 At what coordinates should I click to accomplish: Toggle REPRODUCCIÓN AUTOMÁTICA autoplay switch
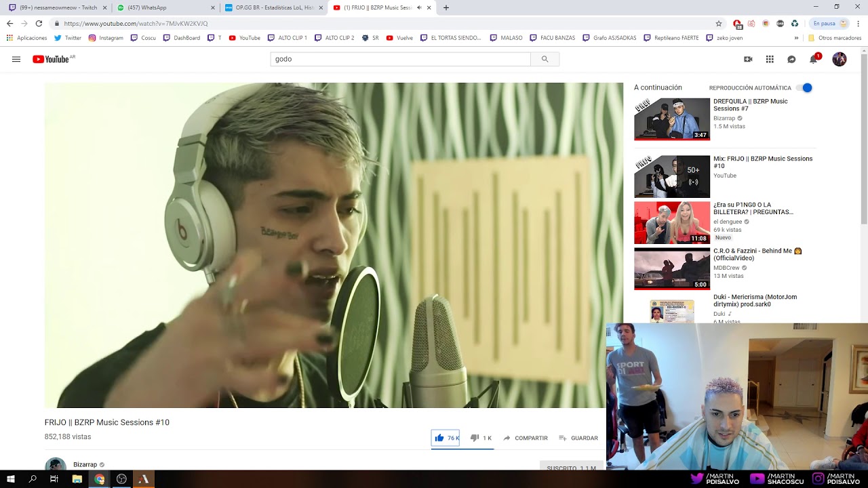(x=804, y=87)
